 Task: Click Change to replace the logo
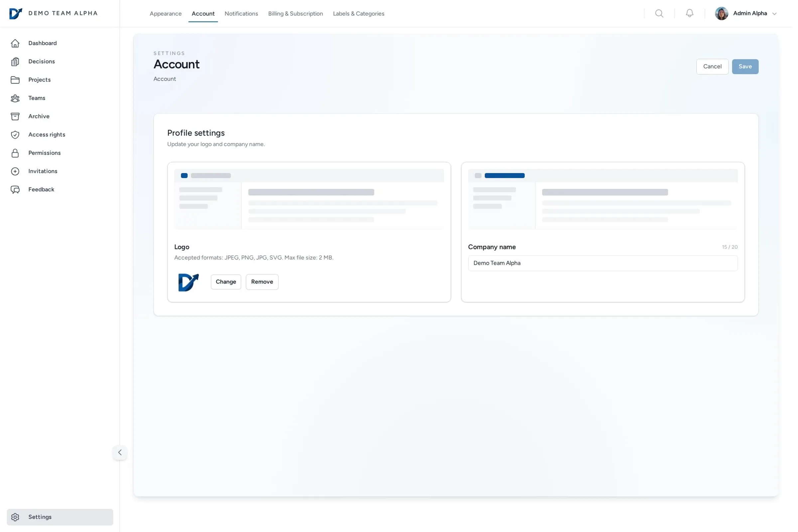pos(226,282)
